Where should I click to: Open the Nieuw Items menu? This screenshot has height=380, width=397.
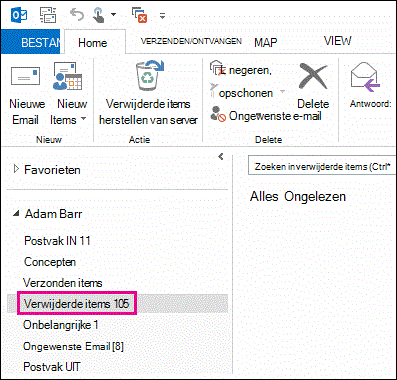68,95
